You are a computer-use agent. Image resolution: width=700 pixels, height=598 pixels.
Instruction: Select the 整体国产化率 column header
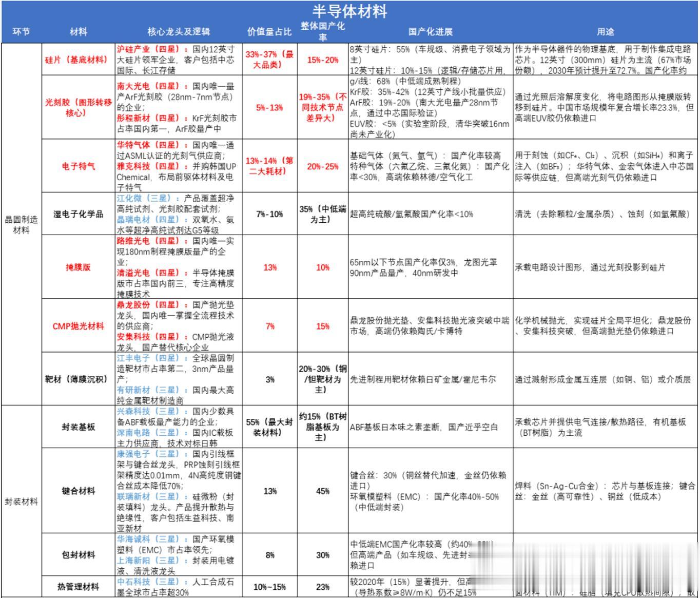(323, 31)
